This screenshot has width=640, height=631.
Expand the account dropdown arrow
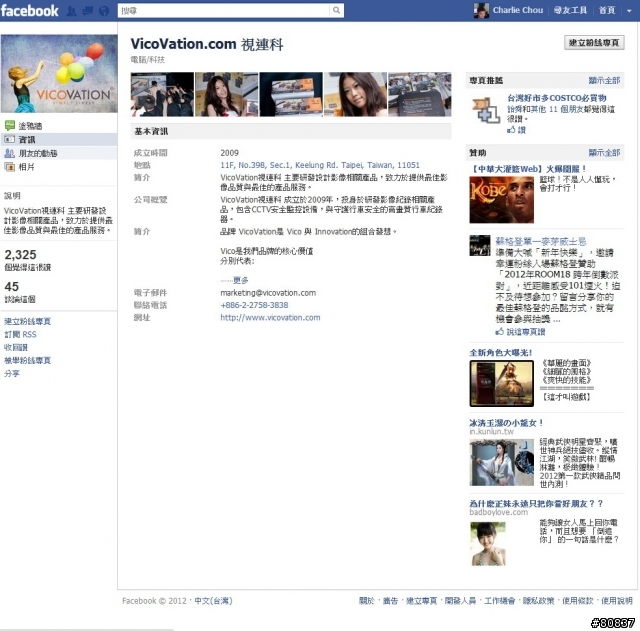point(629,11)
